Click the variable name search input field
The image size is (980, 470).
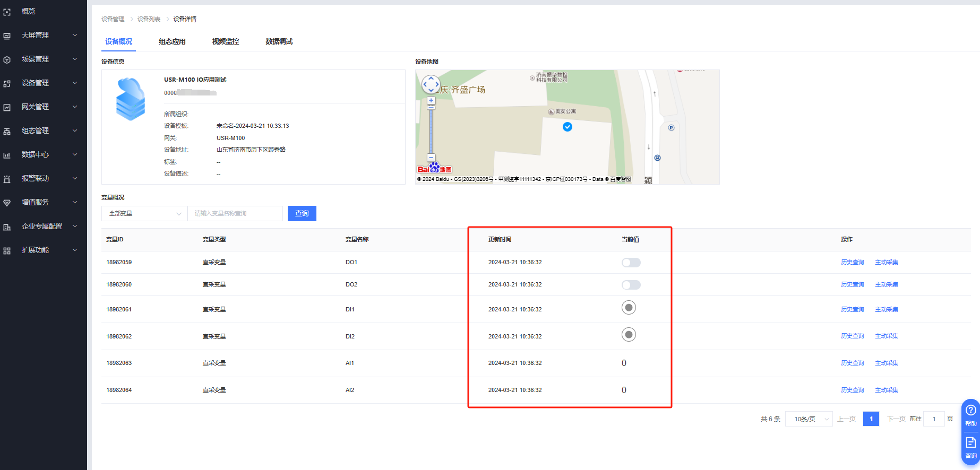click(235, 213)
